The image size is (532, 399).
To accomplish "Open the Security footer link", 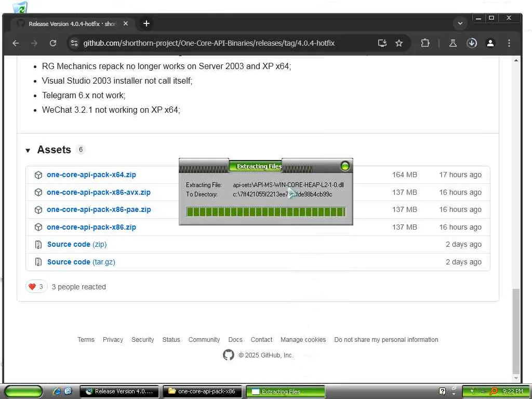I will 142,340.
